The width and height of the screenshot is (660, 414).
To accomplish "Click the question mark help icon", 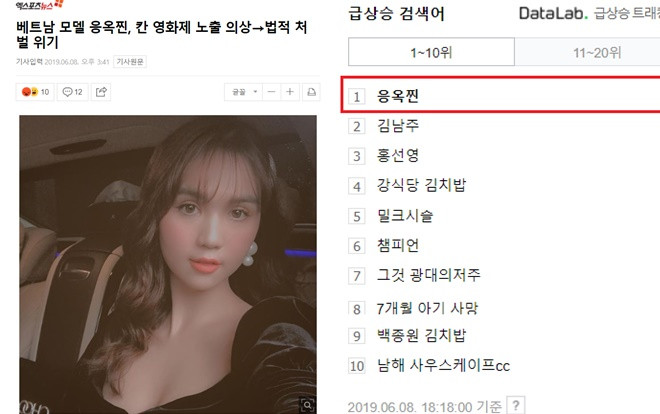I will coord(516,406).
